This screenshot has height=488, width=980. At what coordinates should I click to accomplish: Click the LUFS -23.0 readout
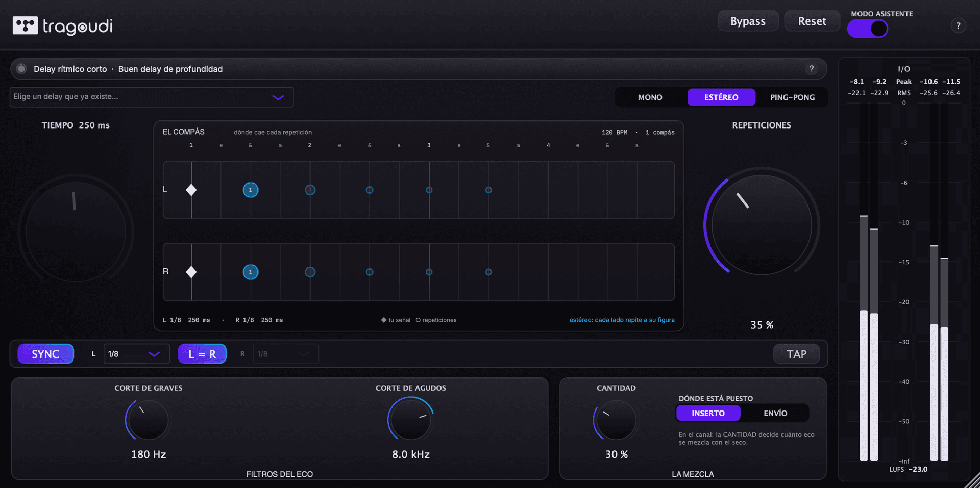(x=909, y=470)
